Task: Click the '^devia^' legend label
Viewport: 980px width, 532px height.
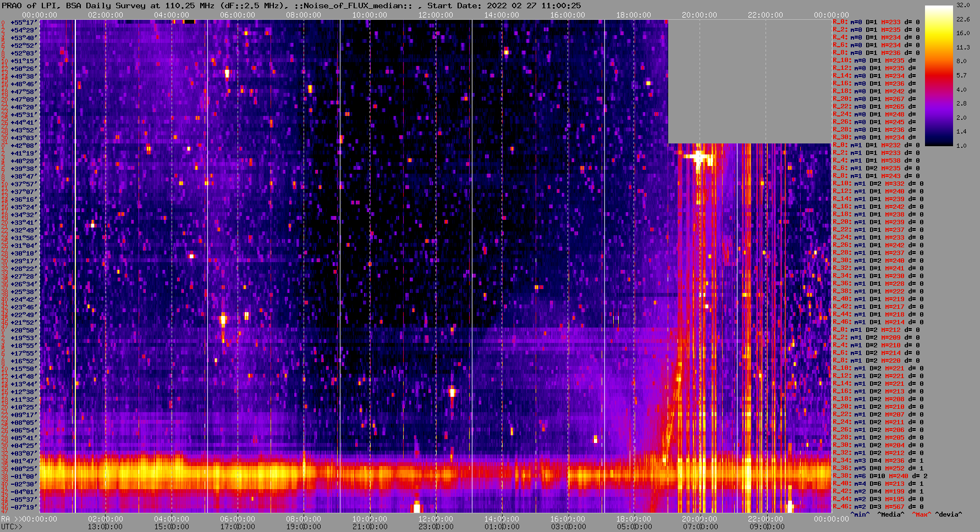Action: (x=949, y=514)
